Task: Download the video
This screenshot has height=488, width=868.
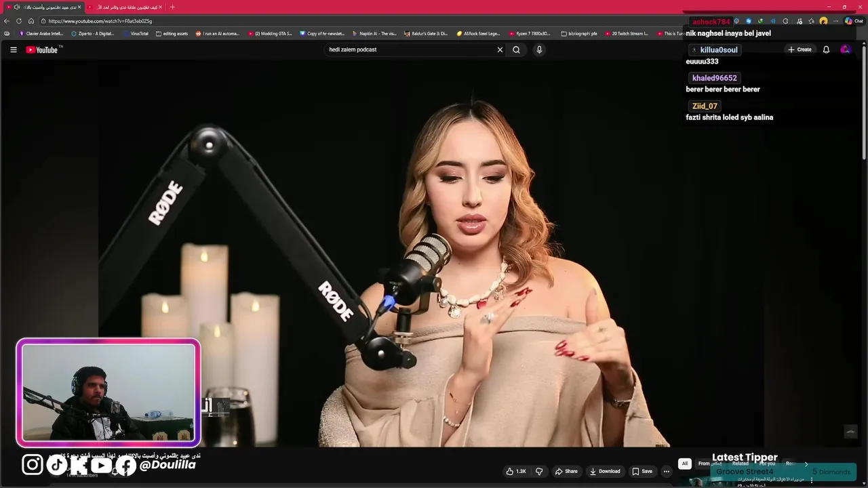Action: 605,471
